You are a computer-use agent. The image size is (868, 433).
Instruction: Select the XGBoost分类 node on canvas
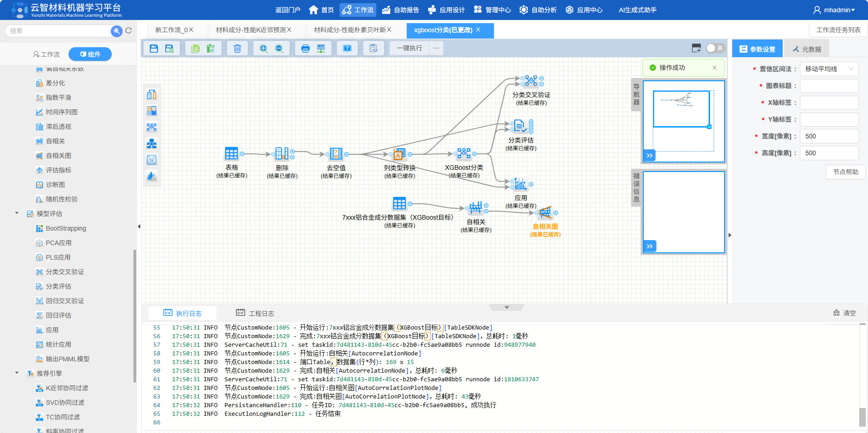pos(464,154)
